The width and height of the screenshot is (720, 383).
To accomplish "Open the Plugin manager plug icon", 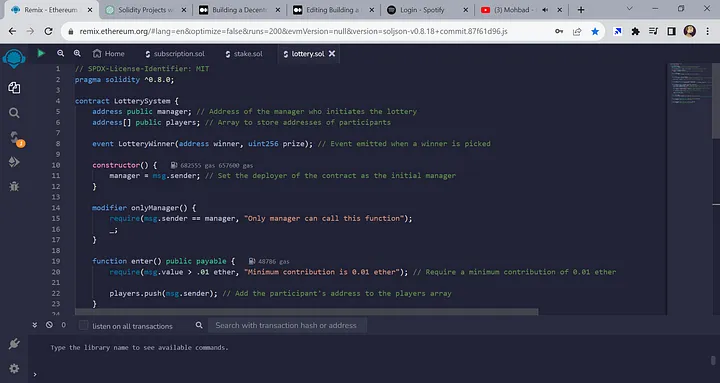I will 14,344.
